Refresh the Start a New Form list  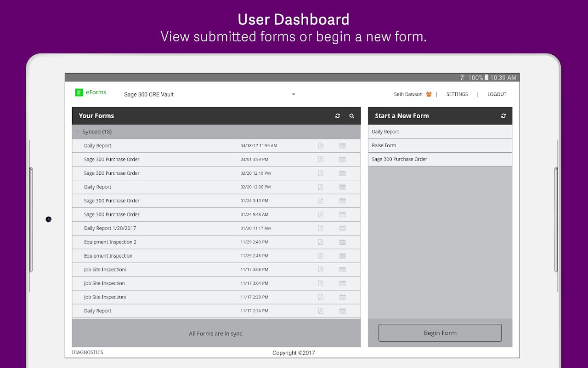coord(503,116)
